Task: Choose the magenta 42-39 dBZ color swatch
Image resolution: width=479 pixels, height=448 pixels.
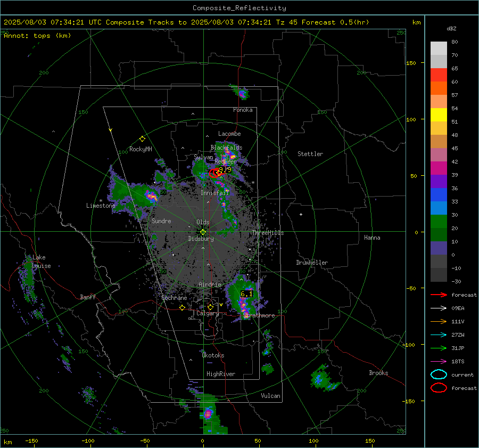Action: point(439,168)
